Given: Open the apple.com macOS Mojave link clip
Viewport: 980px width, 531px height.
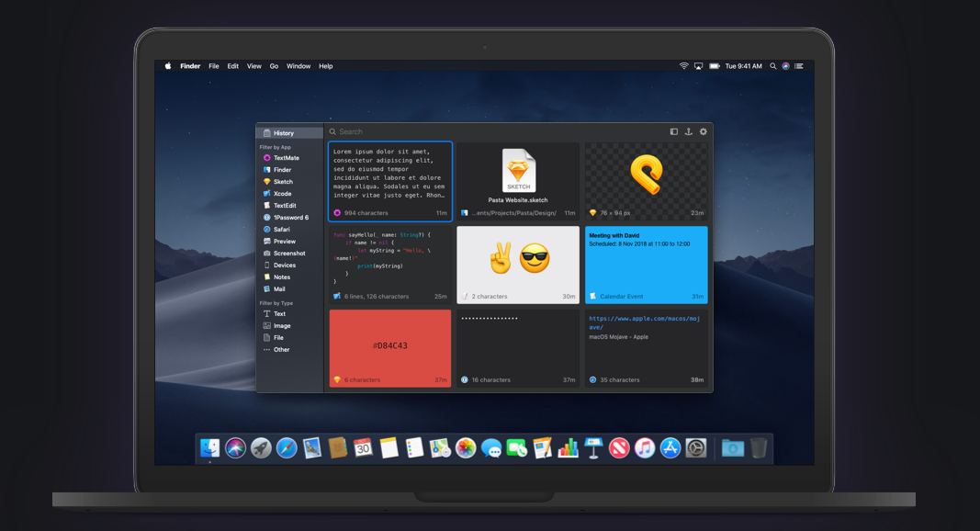Looking at the screenshot, I should coord(646,347).
